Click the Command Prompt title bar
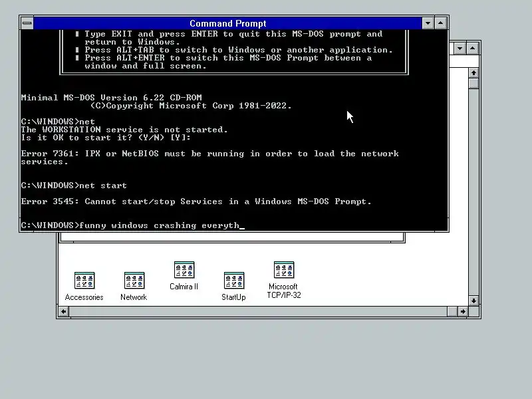The width and height of the screenshot is (532, 399). [227, 23]
